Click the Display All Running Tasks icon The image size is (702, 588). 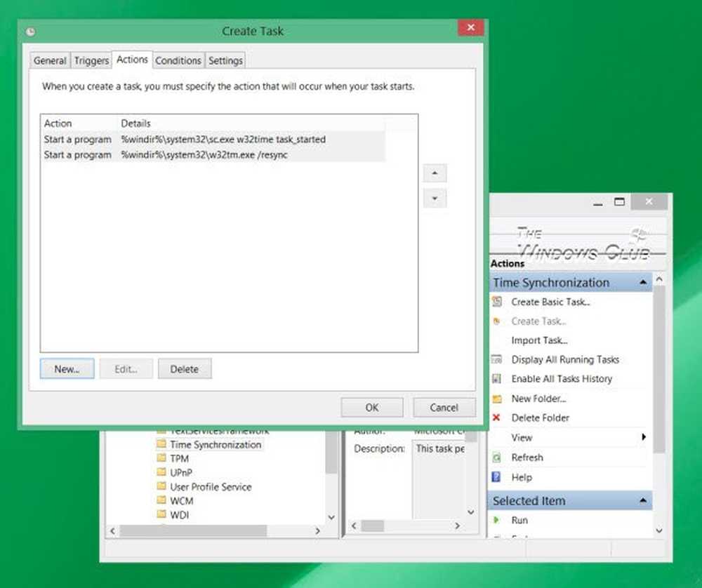(496, 359)
